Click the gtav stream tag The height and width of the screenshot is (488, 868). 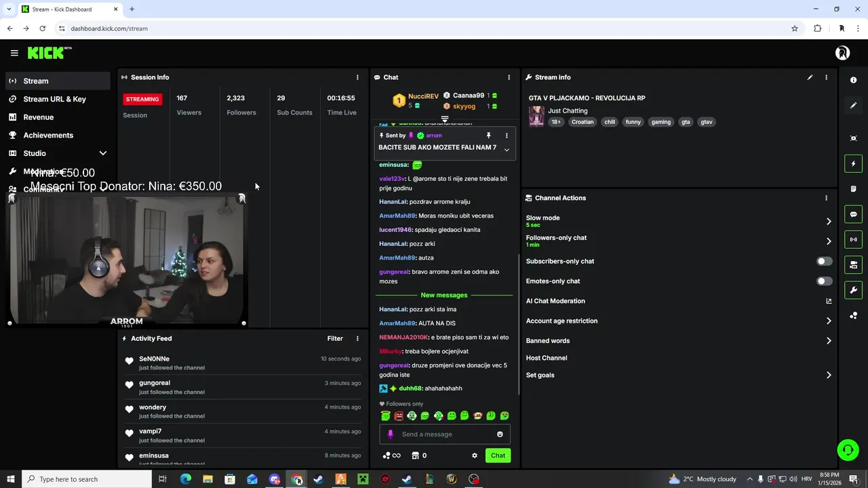(706, 122)
